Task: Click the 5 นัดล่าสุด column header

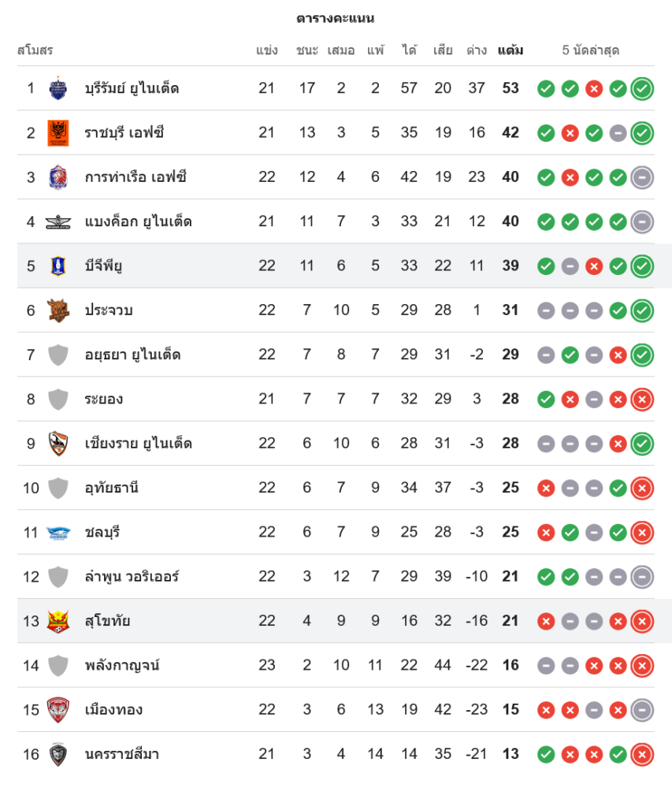Action: coord(590,50)
